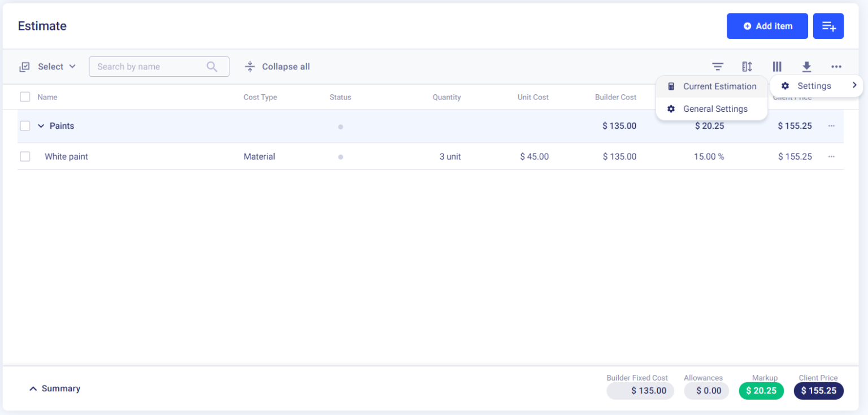This screenshot has width=868, height=415.
Task: Click the download export icon
Action: click(806, 67)
